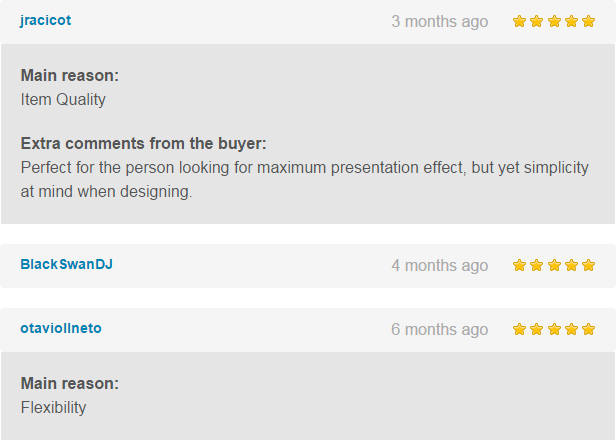616x440 pixels.
Task: Open otaviolneto's user profile link
Action: (x=60, y=328)
